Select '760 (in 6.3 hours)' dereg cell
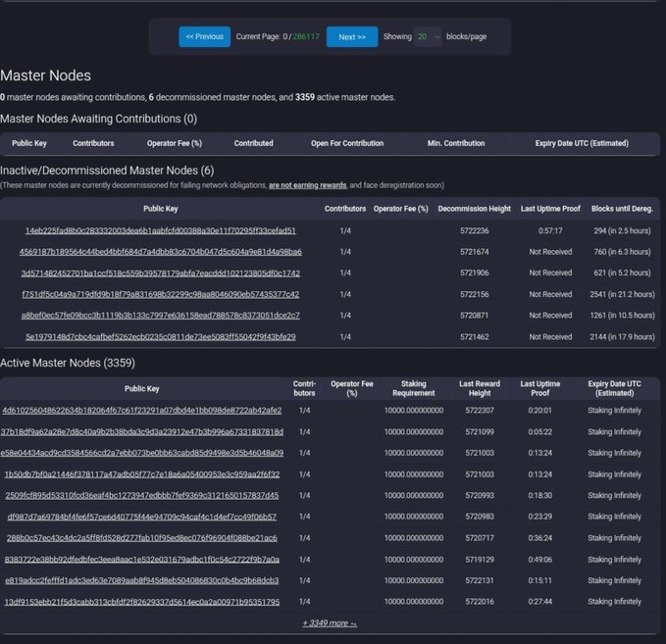Image resolution: width=666 pixels, height=644 pixels. [x=622, y=252]
